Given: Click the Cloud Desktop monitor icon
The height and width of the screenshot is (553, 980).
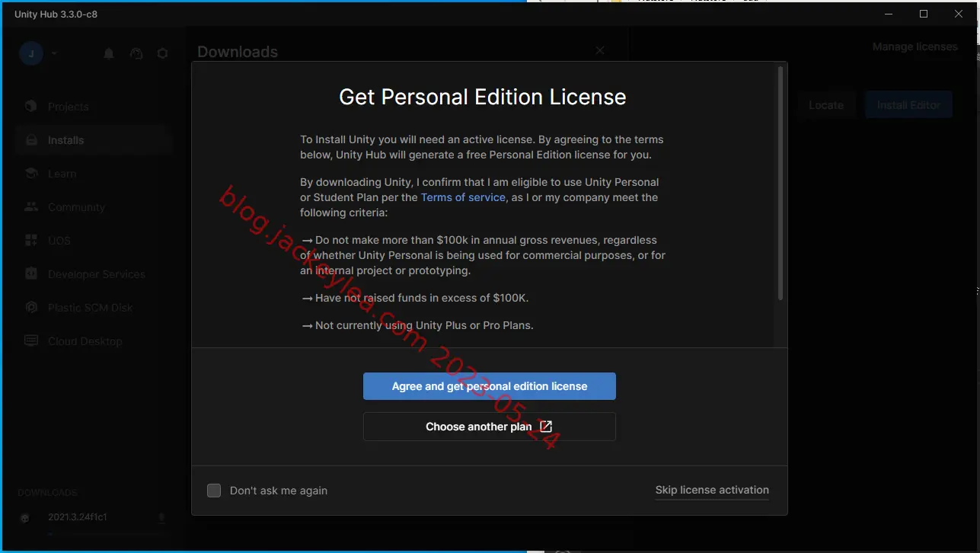Looking at the screenshot, I should pyautogui.click(x=31, y=341).
